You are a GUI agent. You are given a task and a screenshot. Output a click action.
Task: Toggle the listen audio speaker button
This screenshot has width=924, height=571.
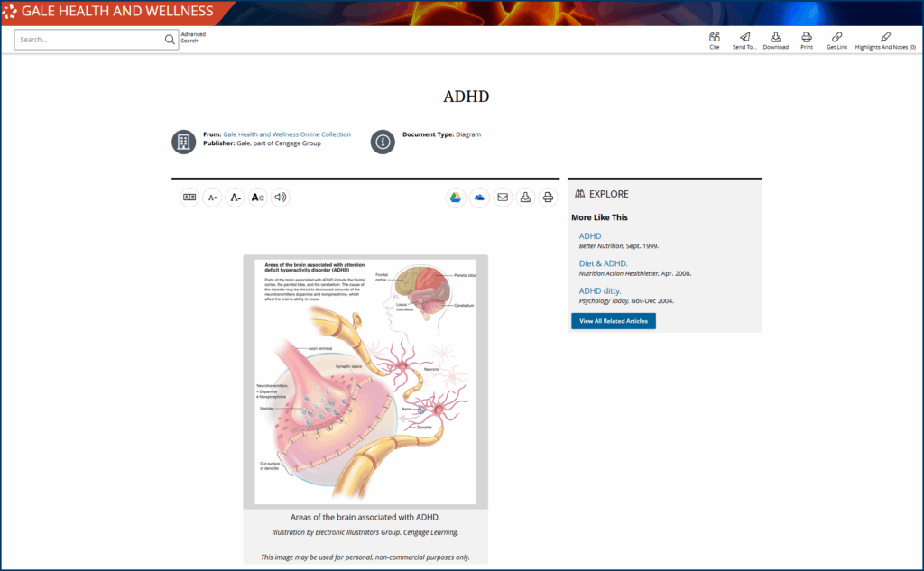[x=281, y=198]
